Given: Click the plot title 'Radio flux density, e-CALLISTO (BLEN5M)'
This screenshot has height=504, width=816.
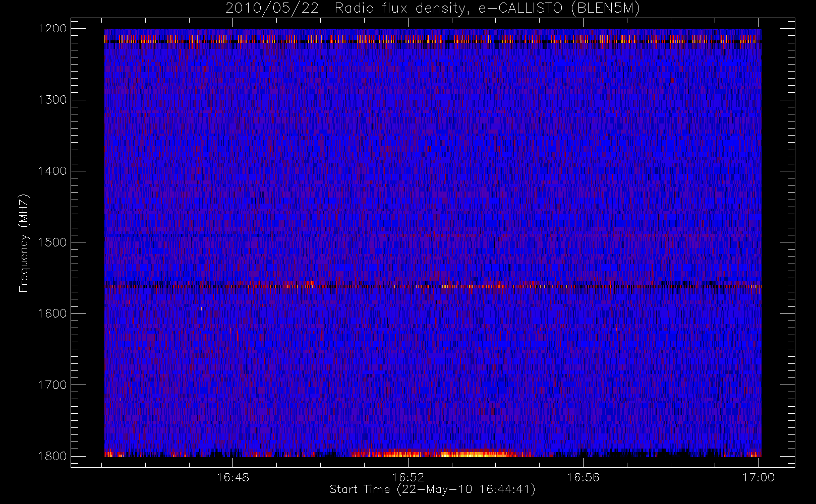Looking at the screenshot, I should 487,9.
